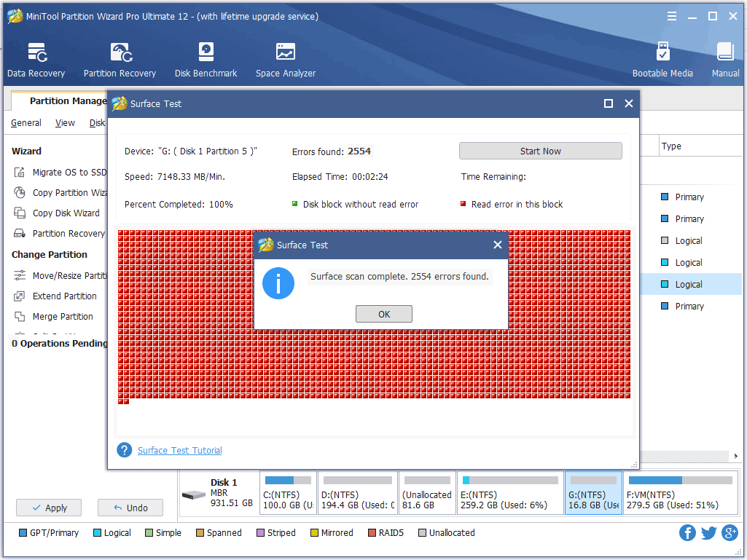Click the Undo button
Viewport: 747px width, 560px height.
pyautogui.click(x=130, y=508)
